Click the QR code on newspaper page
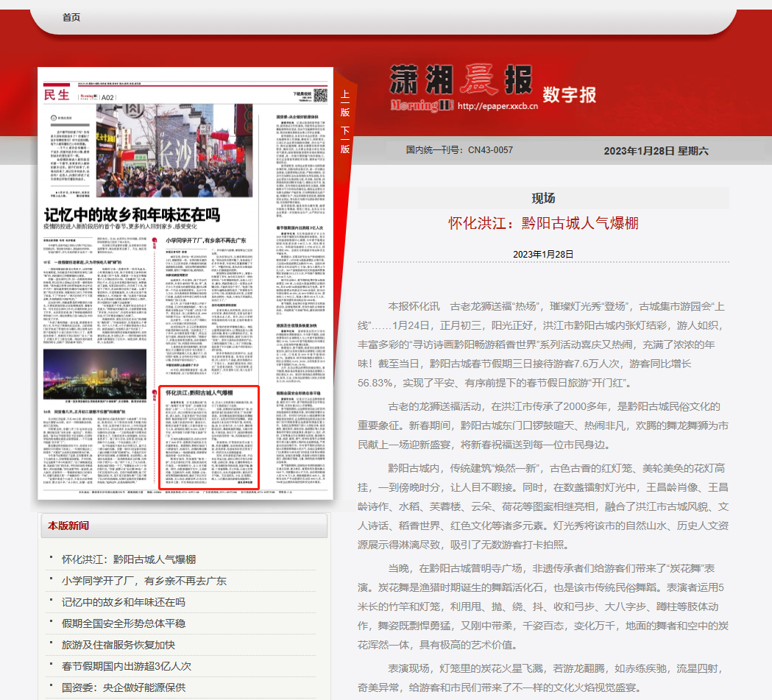 click(321, 95)
